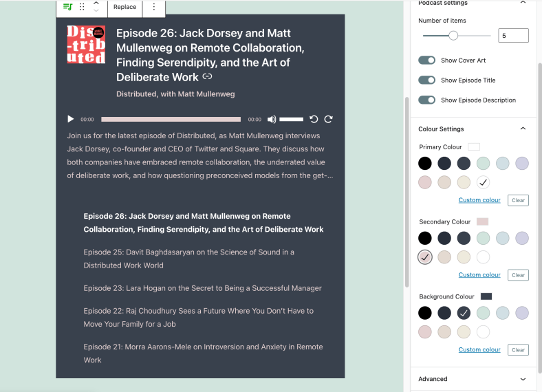Turn off Show Episode Description
The image size is (542, 392).
pyautogui.click(x=427, y=100)
